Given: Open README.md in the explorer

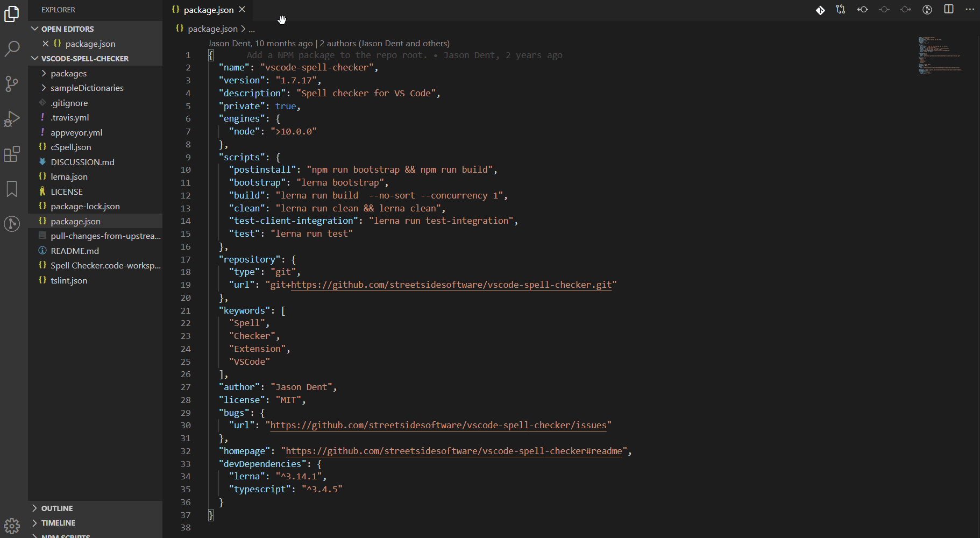Looking at the screenshot, I should (x=95, y=251).
